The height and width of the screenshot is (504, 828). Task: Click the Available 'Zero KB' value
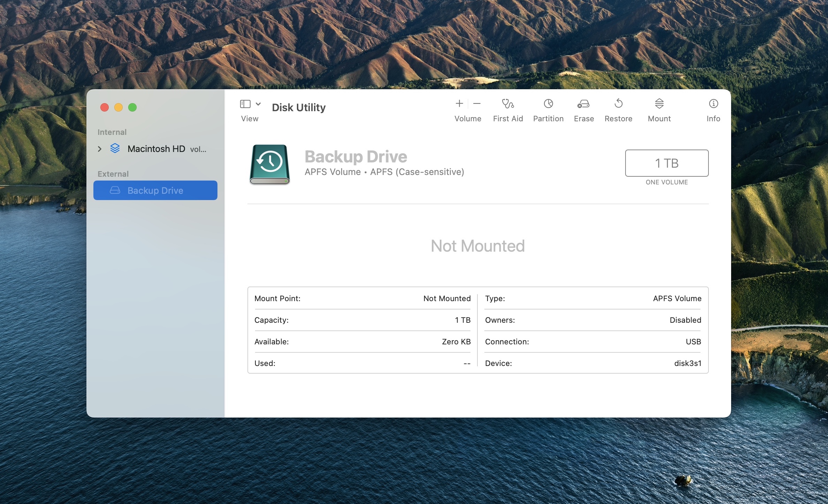[x=456, y=342]
